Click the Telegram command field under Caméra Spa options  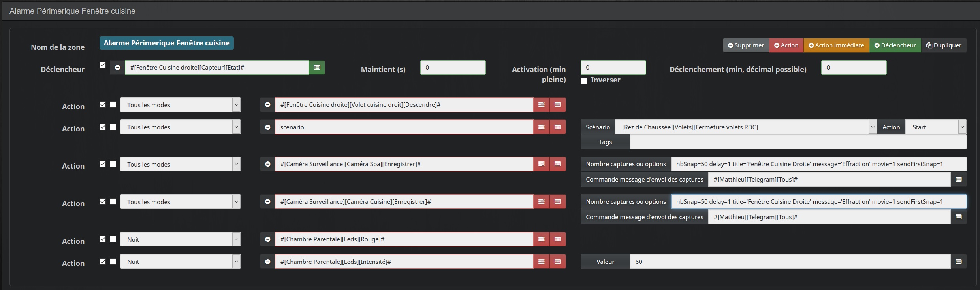coord(830,180)
